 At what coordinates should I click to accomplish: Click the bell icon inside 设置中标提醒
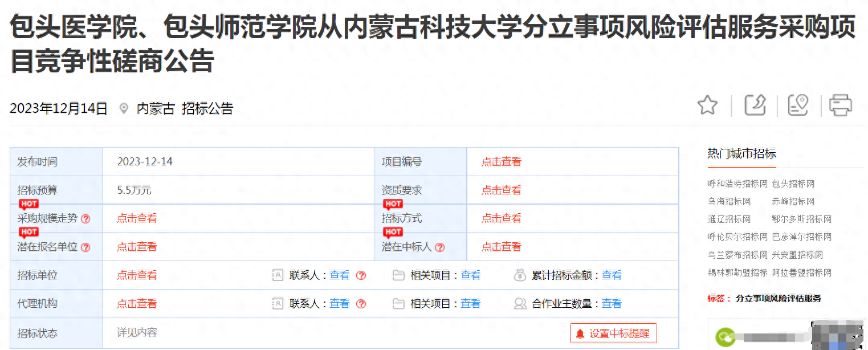[x=580, y=333]
